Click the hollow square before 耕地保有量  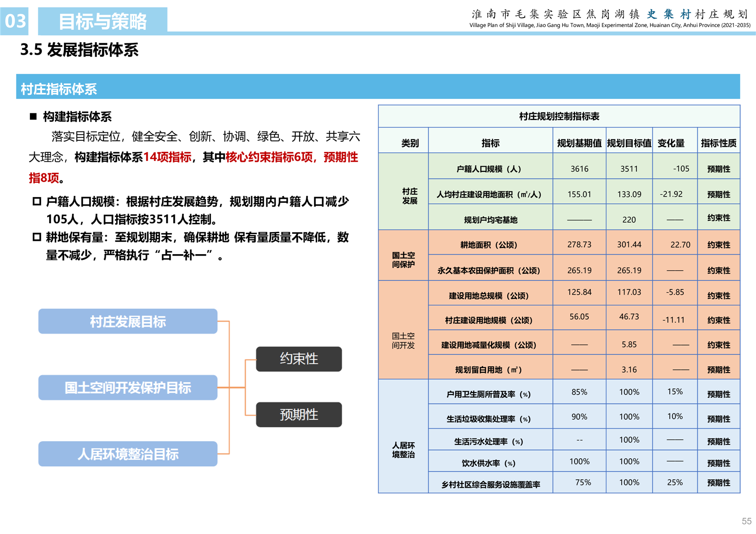(37, 237)
